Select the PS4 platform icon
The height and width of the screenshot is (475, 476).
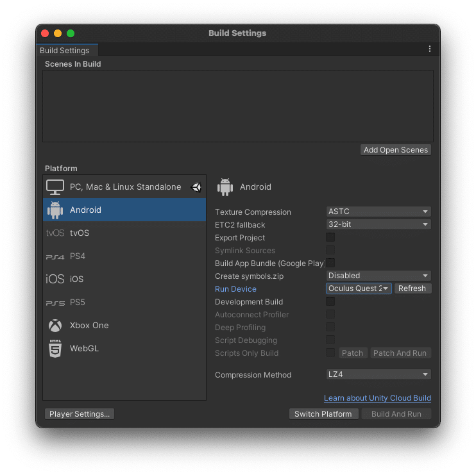[x=55, y=256]
